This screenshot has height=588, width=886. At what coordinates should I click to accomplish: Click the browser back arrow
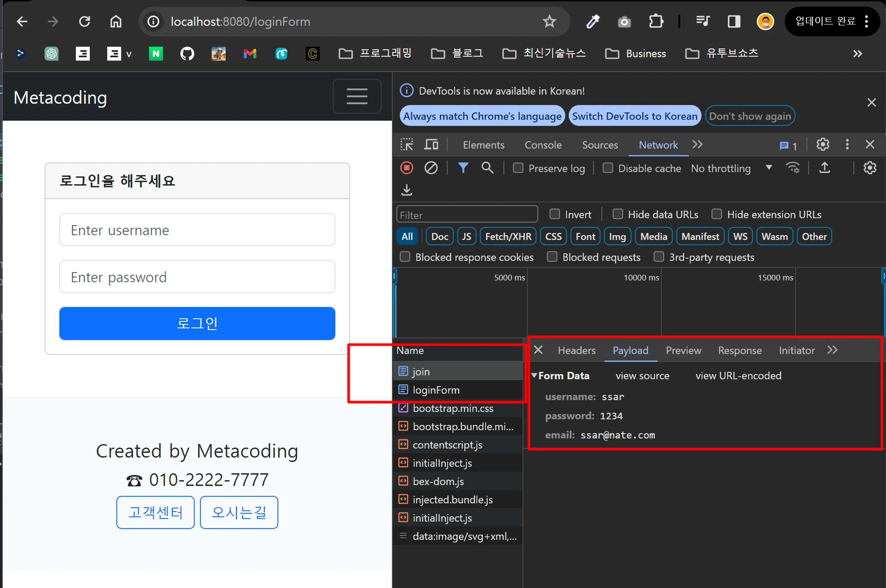point(22,22)
